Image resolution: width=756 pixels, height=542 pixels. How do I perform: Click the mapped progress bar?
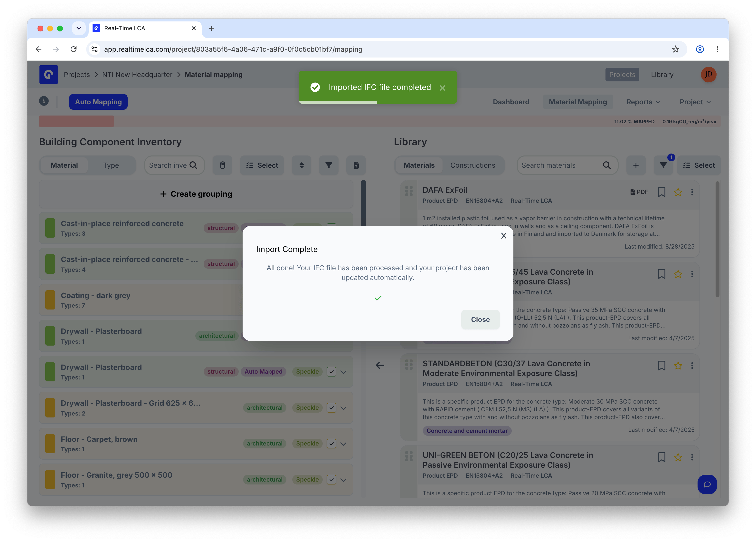pyautogui.click(x=380, y=121)
